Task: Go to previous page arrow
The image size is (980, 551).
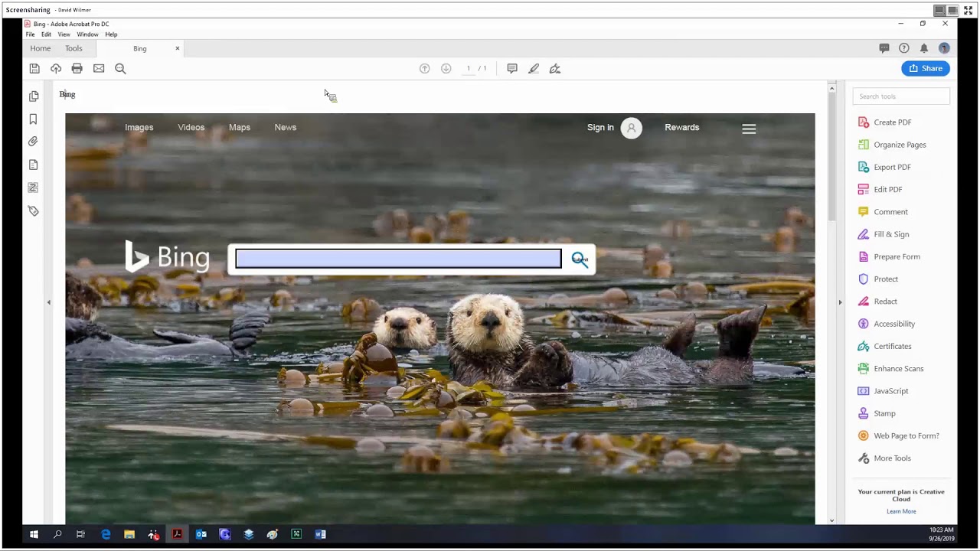Action: [425, 68]
